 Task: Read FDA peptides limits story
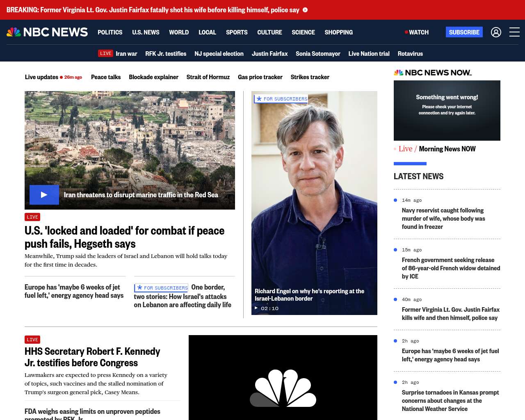[93, 414]
